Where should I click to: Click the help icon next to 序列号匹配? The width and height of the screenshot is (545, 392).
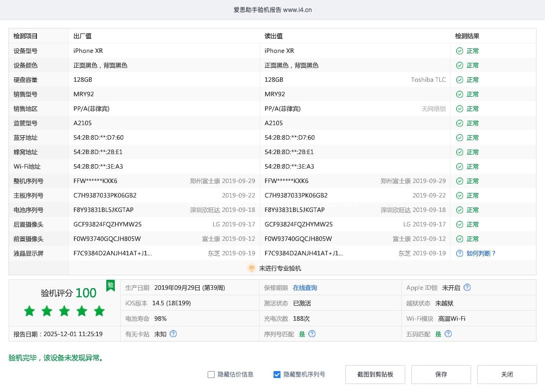pyautogui.click(x=312, y=334)
